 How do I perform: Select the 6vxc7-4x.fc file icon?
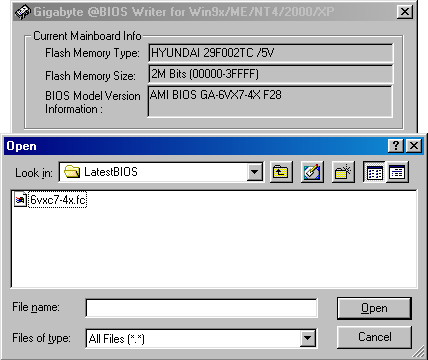coord(21,200)
